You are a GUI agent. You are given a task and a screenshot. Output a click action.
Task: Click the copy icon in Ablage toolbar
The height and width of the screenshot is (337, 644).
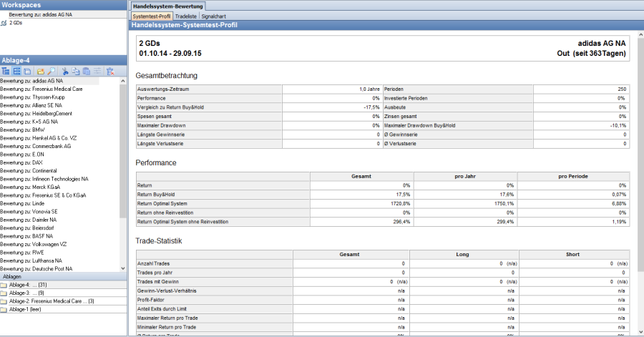point(76,72)
